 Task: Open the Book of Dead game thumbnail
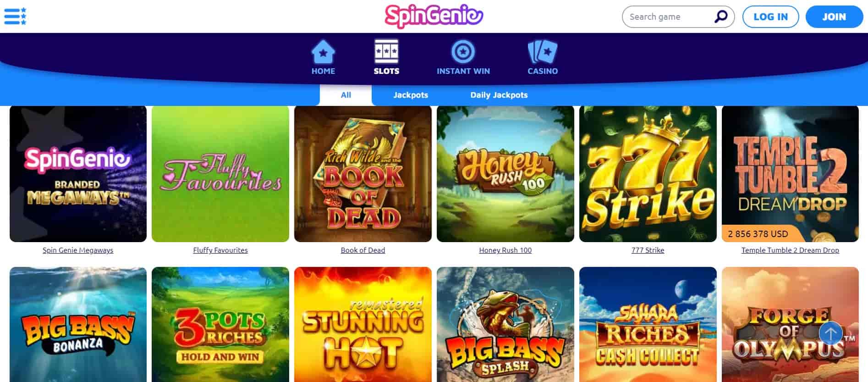[363, 174]
